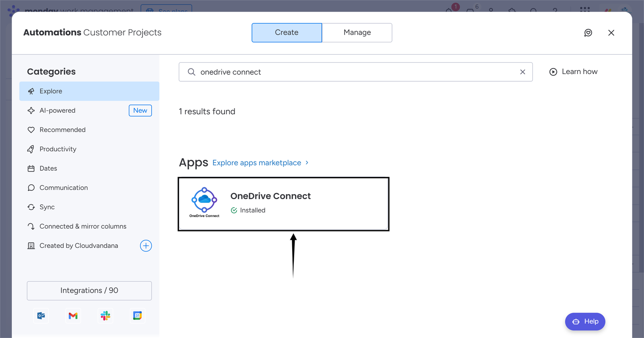Image resolution: width=644 pixels, height=338 pixels.
Task: Click the Connected & mirror columns arrow icon
Action: (x=31, y=227)
